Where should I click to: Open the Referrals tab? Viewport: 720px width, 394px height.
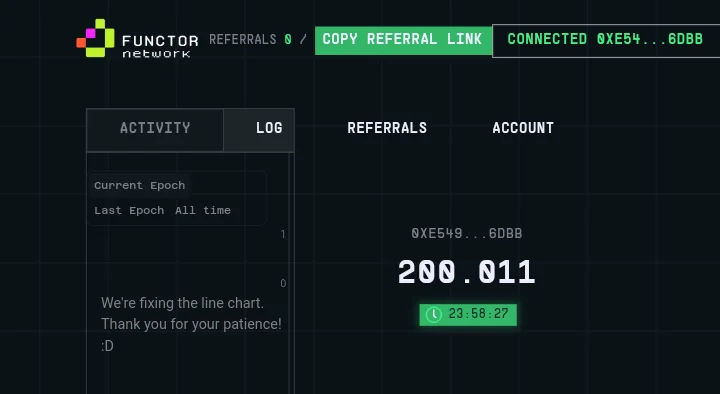click(x=387, y=128)
